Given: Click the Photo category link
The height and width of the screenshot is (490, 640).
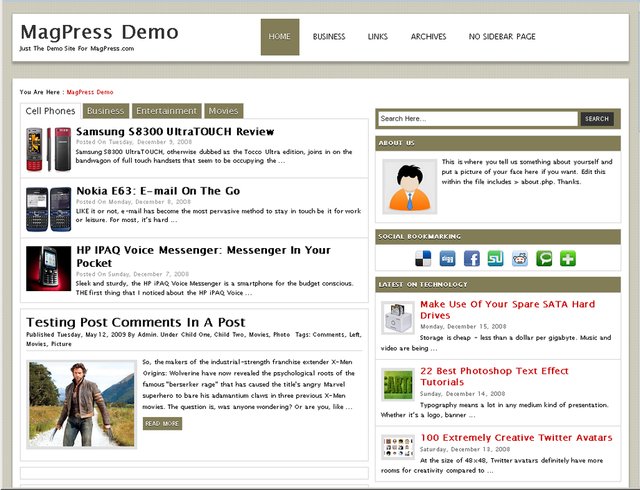Looking at the screenshot, I should (282, 335).
